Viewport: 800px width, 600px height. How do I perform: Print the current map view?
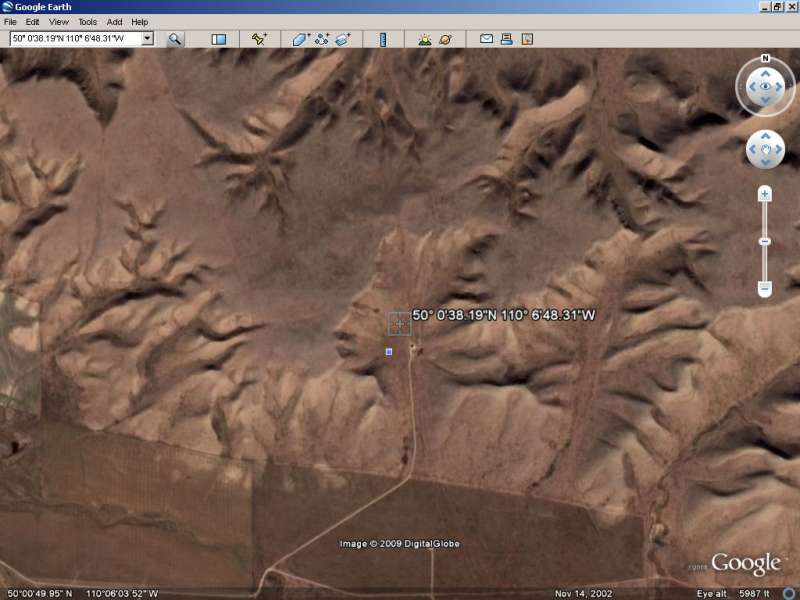point(506,39)
